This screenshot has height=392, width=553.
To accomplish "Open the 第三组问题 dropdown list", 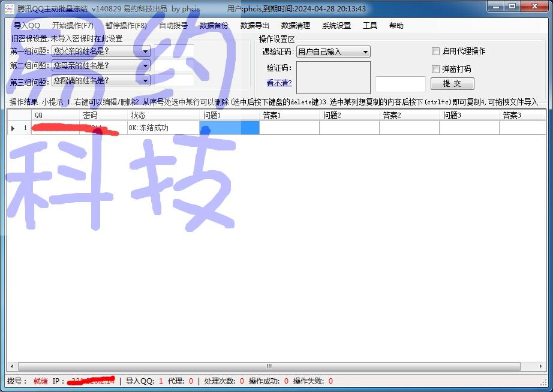I will click(x=145, y=80).
